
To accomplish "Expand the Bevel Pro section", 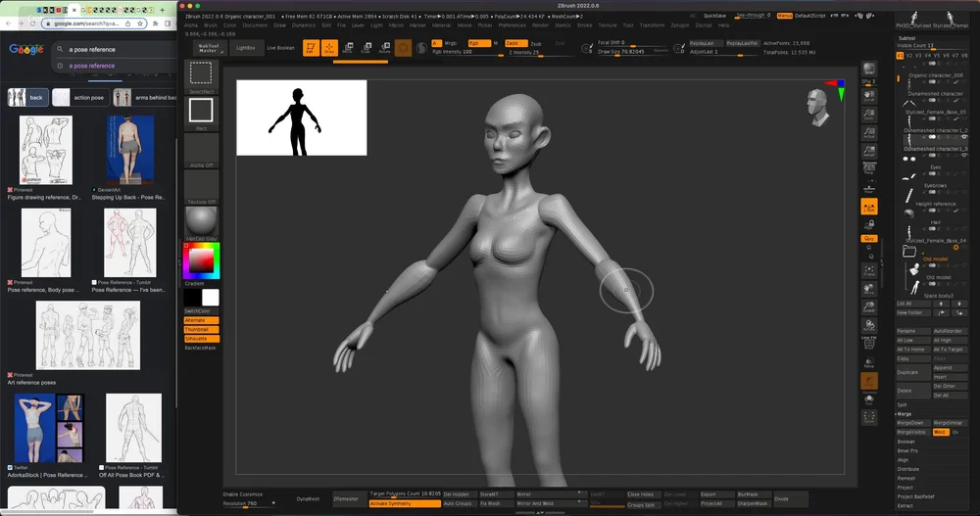I will tap(907, 450).
